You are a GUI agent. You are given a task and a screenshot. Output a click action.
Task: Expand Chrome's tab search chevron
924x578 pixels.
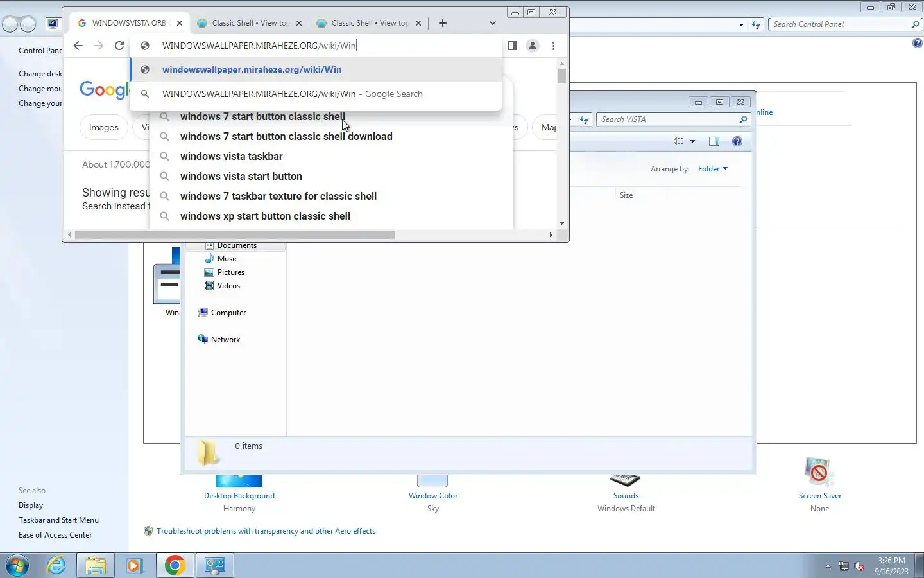click(492, 23)
